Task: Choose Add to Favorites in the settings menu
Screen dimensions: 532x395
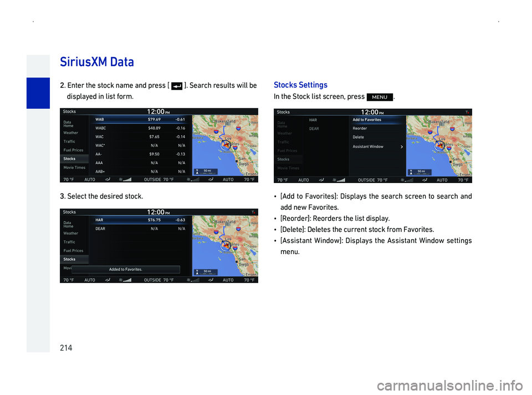Action: pos(377,120)
